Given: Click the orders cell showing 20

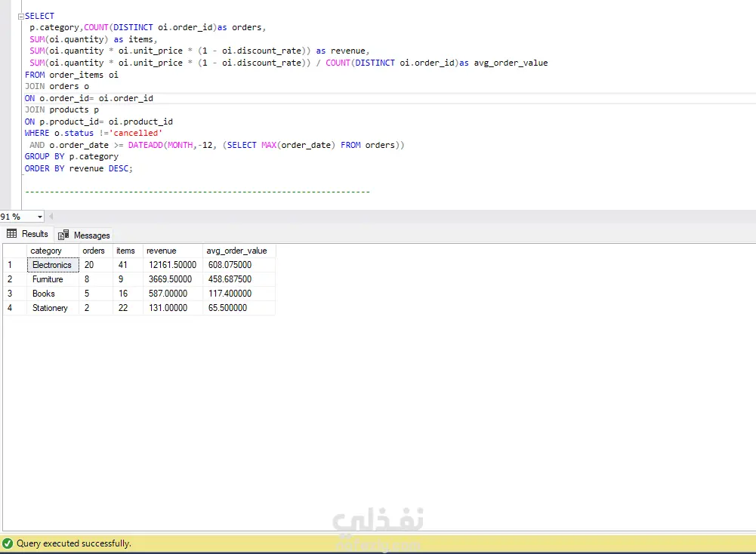Looking at the screenshot, I should pos(96,265).
